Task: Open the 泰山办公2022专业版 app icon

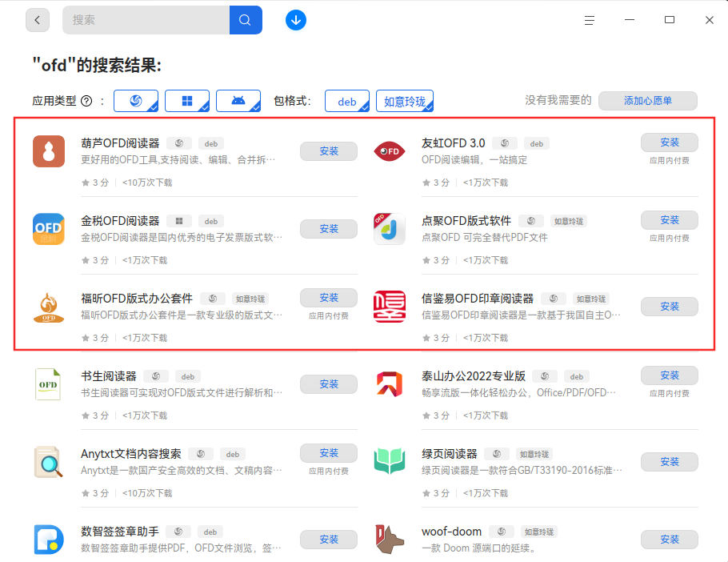Action: 390,384
